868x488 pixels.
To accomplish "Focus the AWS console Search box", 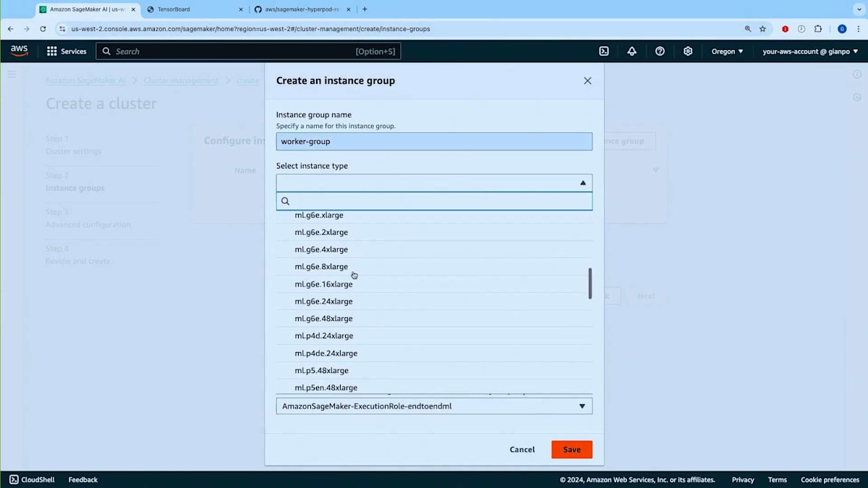I will point(248,51).
